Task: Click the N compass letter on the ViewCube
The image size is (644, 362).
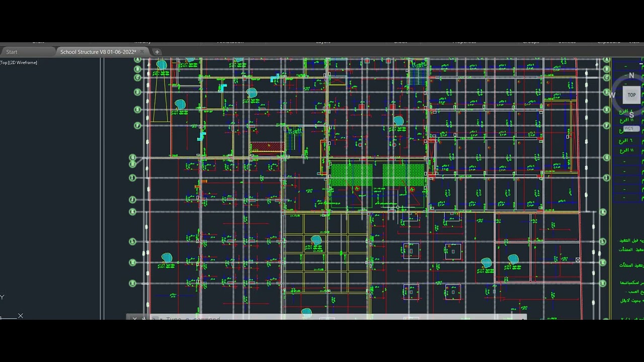Action: [x=631, y=75]
